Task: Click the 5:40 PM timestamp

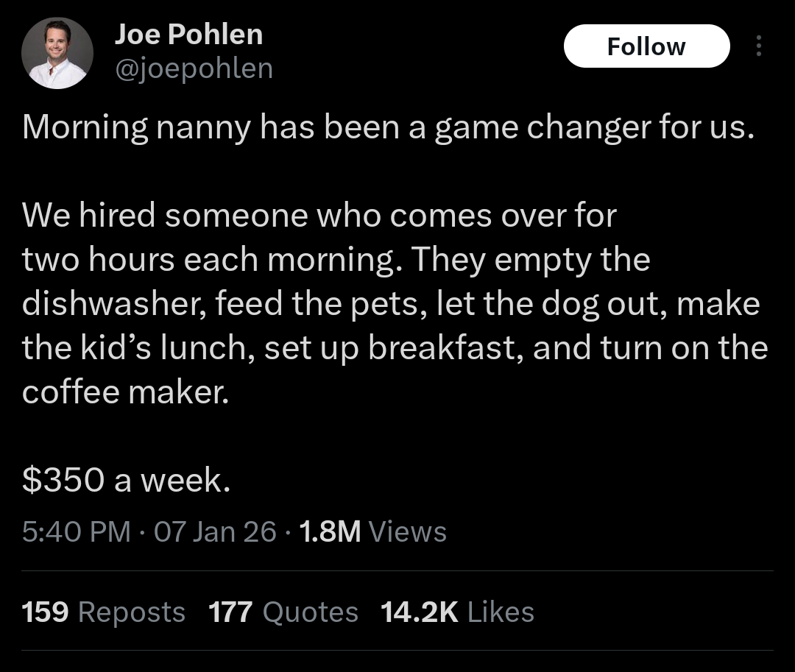Action: pos(77,531)
